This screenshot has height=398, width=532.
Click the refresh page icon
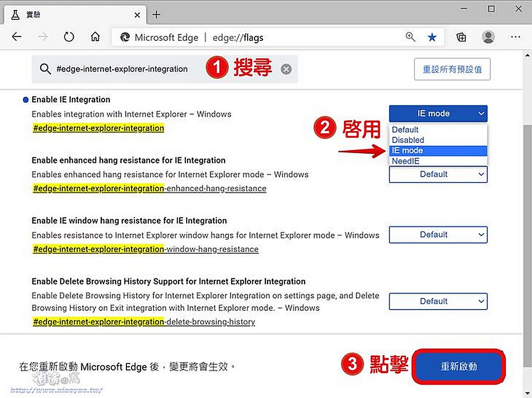click(x=69, y=37)
